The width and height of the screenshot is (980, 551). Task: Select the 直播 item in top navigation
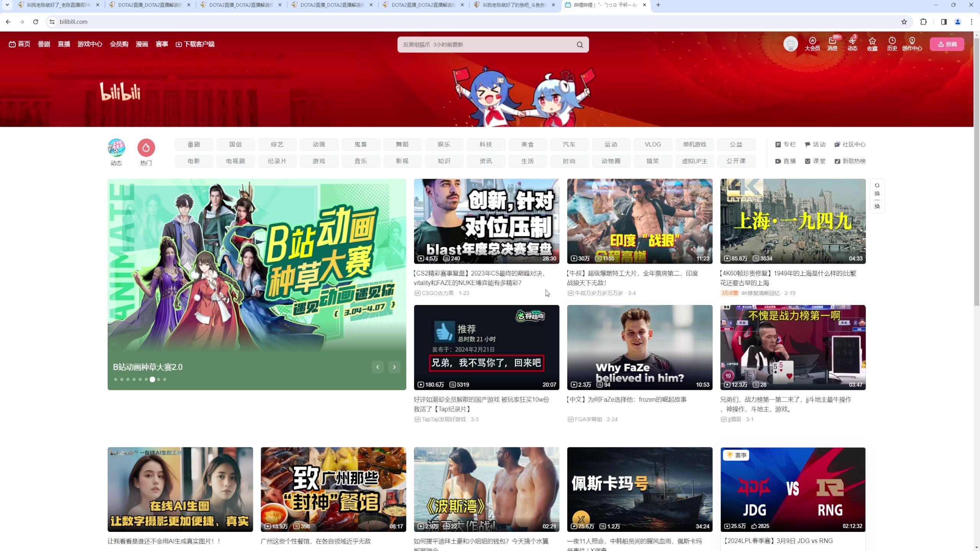pyautogui.click(x=64, y=44)
